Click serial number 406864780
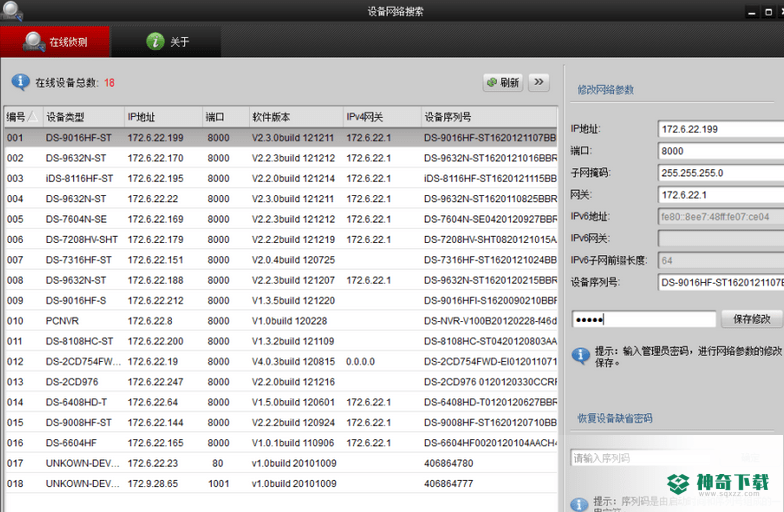Image resolution: width=784 pixels, height=512 pixels. click(x=448, y=463)
